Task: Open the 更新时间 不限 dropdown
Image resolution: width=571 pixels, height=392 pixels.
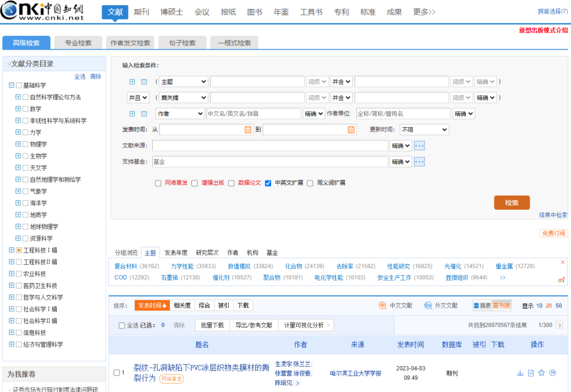Action: click(424, 129)
